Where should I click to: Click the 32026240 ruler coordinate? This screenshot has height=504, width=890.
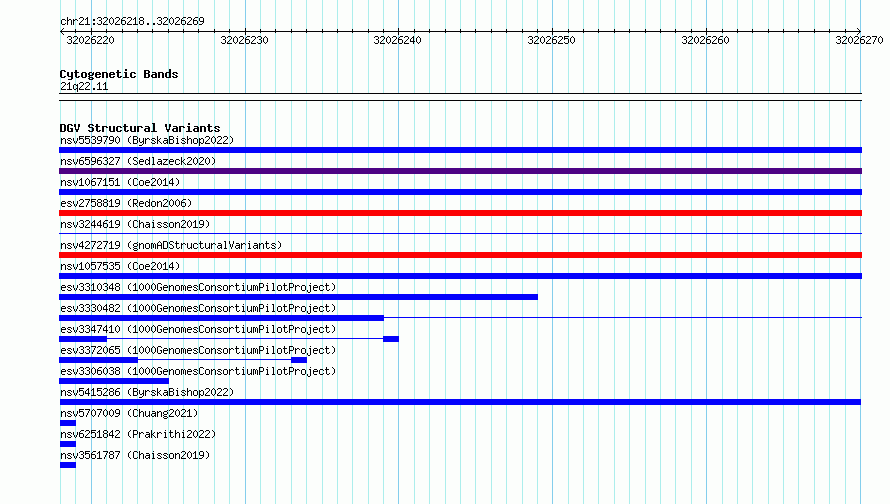pos(397,40)
